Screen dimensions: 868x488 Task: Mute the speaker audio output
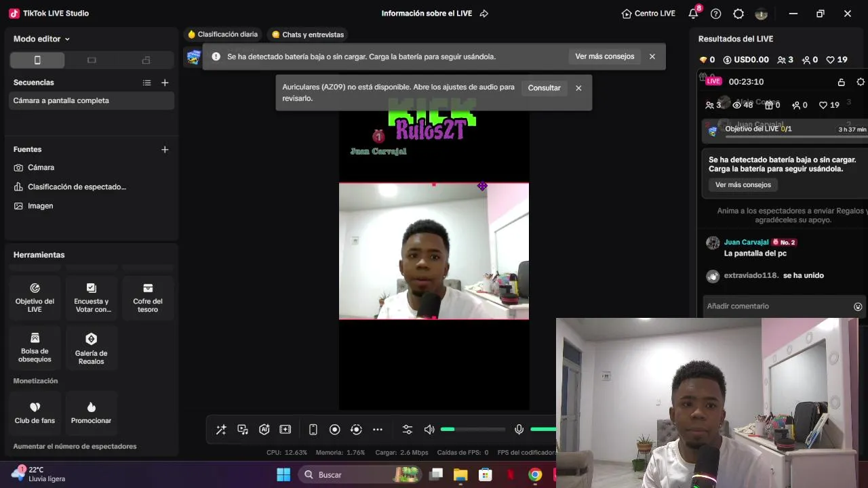[x=429, y=430]
